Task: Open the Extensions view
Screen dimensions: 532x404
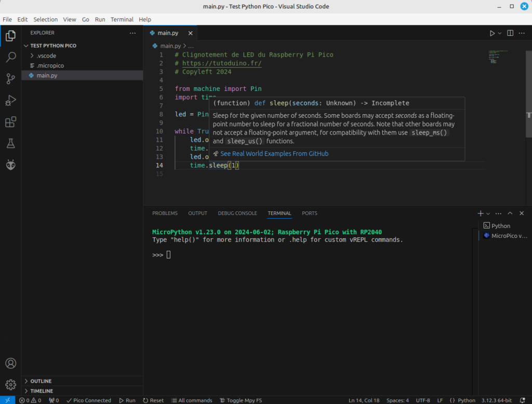Action: point(10,122)
